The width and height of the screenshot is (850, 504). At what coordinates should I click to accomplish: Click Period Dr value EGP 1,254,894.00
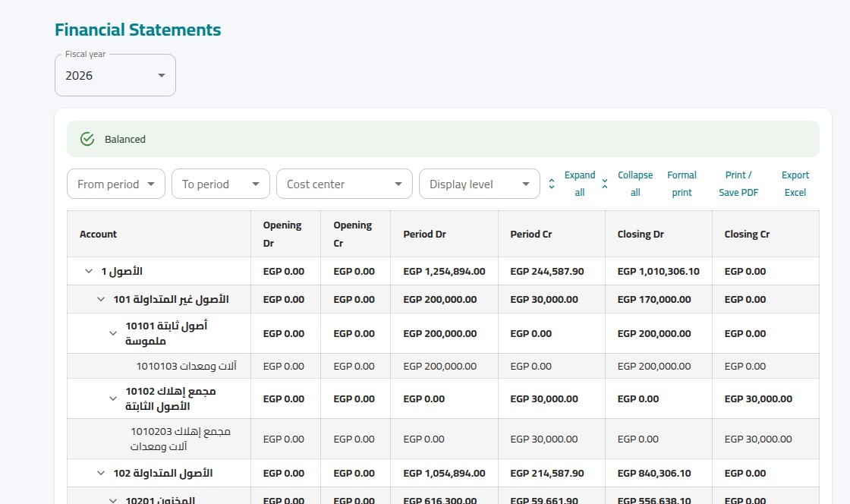444,271
